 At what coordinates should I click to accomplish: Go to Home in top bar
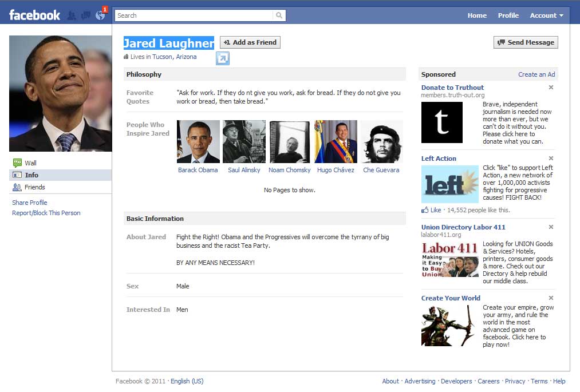(477, 15)
